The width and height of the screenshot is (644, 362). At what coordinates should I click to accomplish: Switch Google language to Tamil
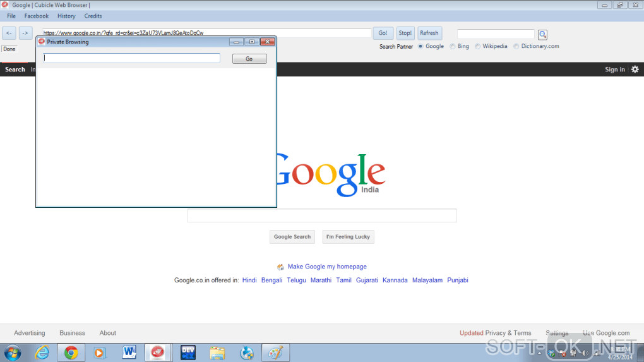(x=343, y=281)
